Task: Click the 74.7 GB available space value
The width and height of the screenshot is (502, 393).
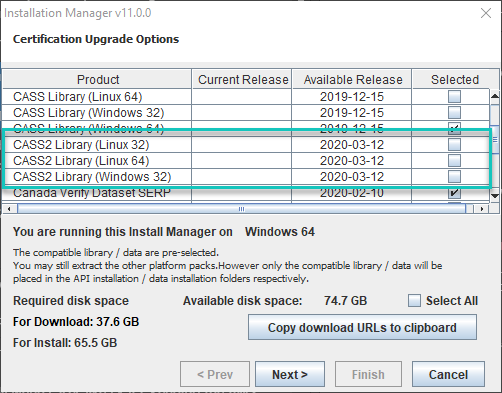Action: pyautogui.click(x=345, y=301)
